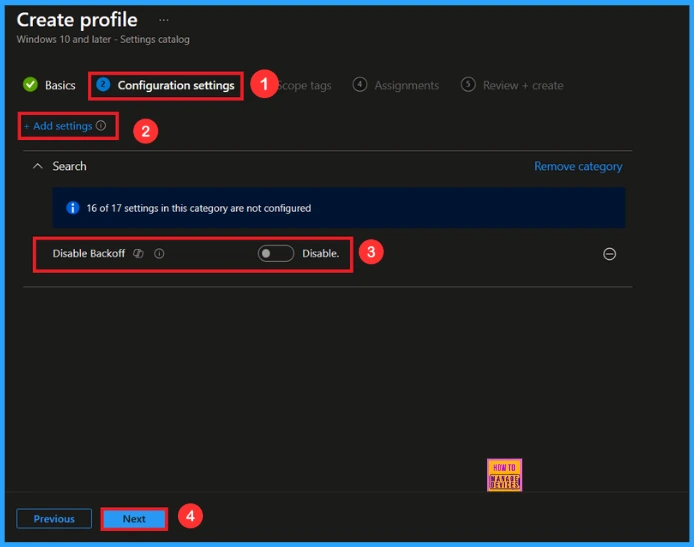This screenshot has width=694, height=547.
Task: Open the Assignments step
Action: 396,85
